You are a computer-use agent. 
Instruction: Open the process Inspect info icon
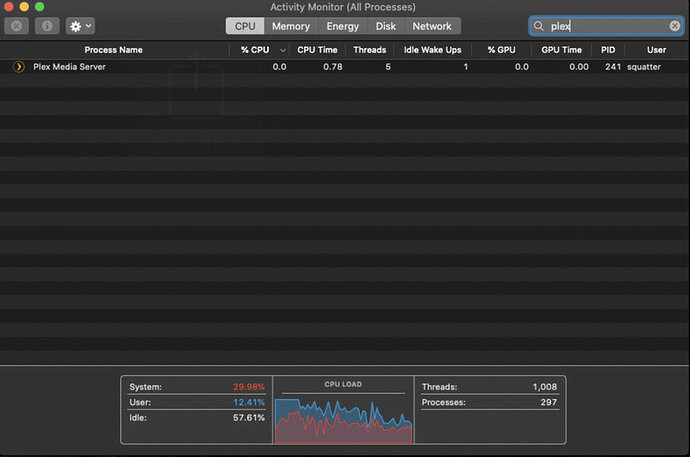pos(47,26)
